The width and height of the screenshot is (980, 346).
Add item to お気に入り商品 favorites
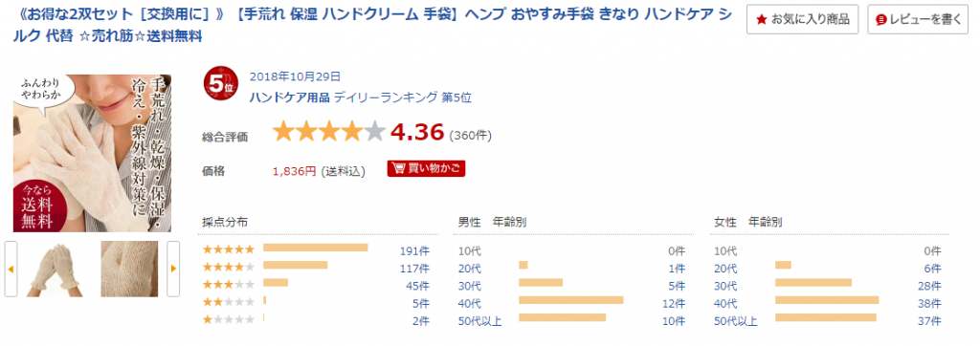tap(803, 20)
